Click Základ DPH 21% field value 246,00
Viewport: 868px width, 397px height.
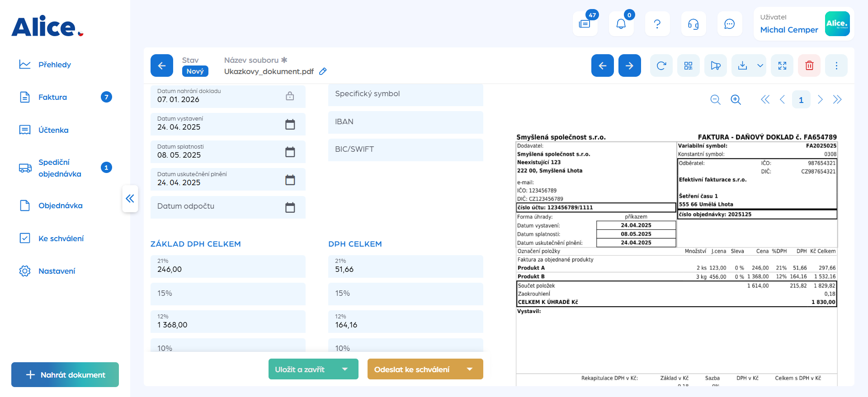coord(228,266)
